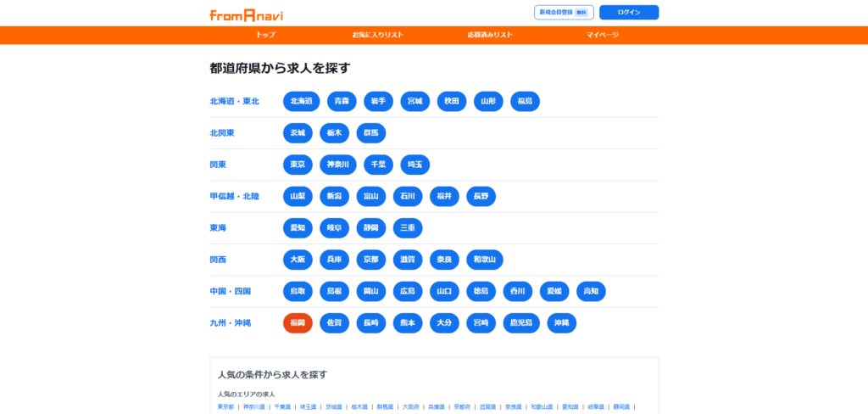Viewport: 868px width, 414px height.
Task: Choose the 群馬 pill button
Action: tap(371, 133)
